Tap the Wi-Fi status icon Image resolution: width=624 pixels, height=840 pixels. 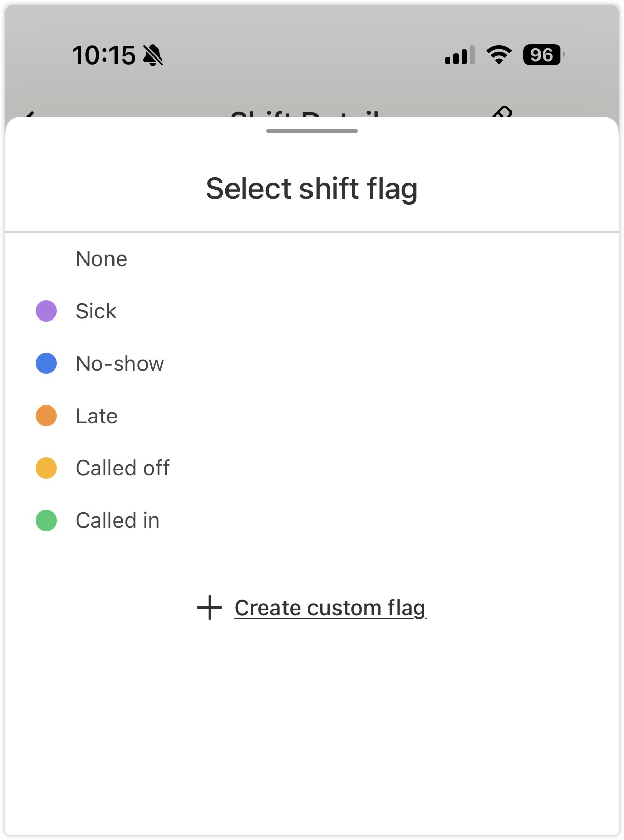(x=499, y=54)
